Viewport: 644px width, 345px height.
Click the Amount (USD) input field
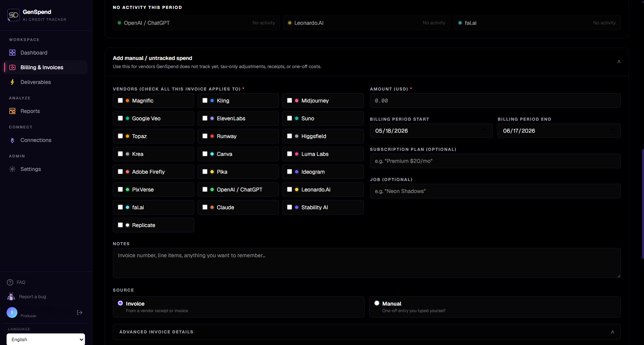pyautogui.click(x=495, y=101)
